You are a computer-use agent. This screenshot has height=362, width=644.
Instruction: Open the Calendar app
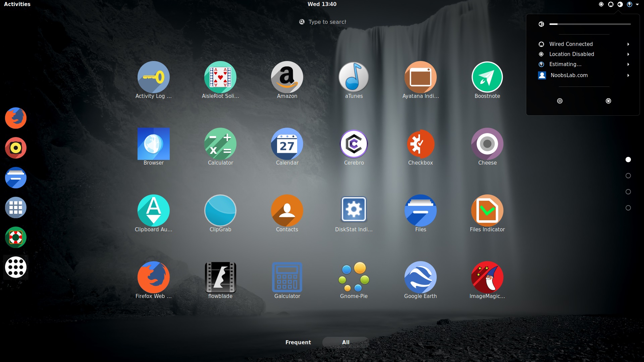pos(287,147)
